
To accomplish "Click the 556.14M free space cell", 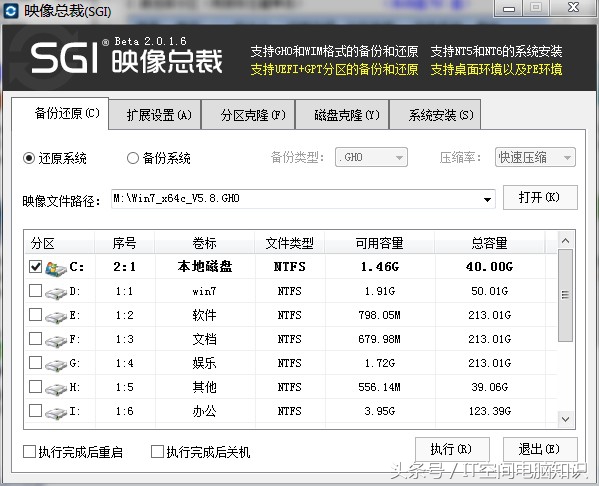I will point(379,387).
